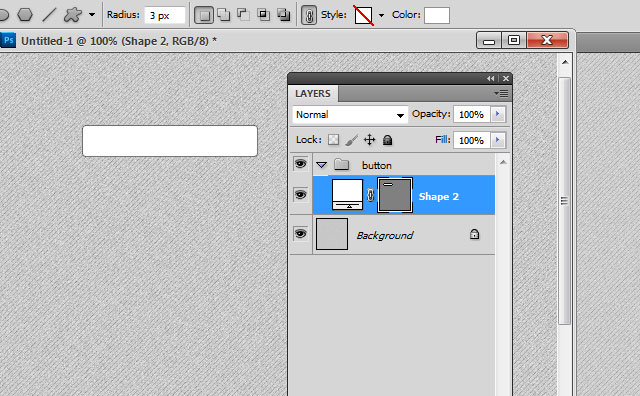Image resolution: width=640 pixels, height=396 pixels.
Task: Choose Intersect shape areas mode
Action: click(x=263, y=15)
